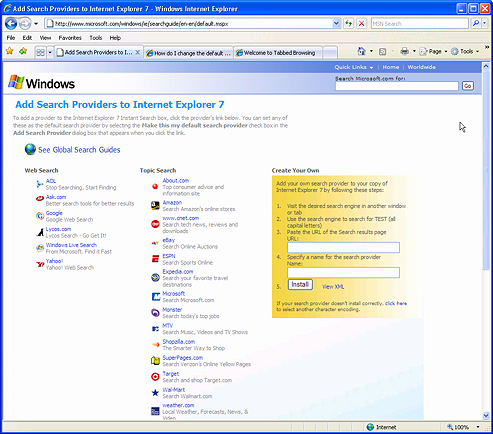Viewport: 493px width, 434px height.
Task: Open the Favorites Center star icon
Action: [x=10, y=51]
